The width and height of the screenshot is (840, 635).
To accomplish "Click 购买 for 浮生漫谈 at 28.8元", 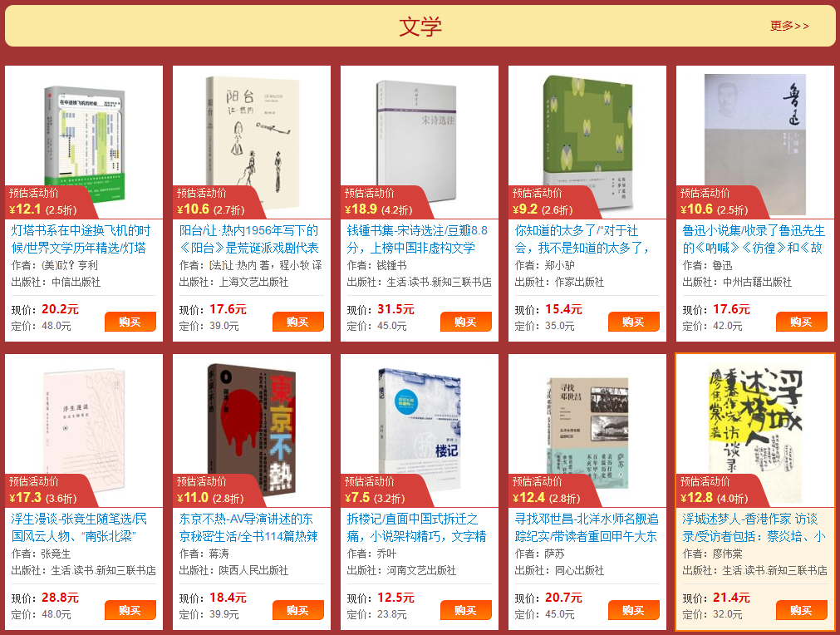I will (130, 610).
